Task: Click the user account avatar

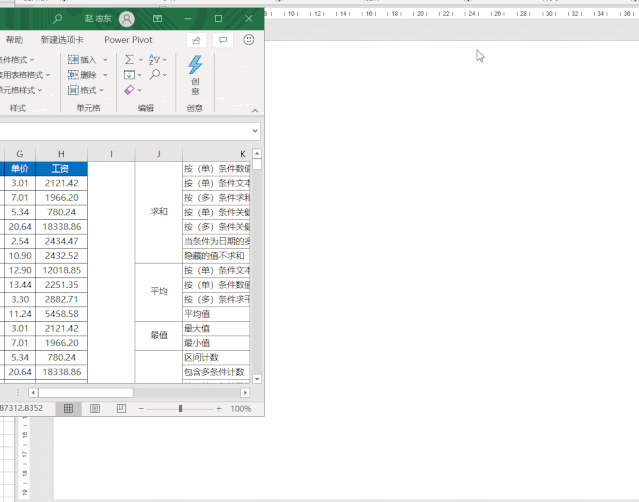Action: [126, 19]
